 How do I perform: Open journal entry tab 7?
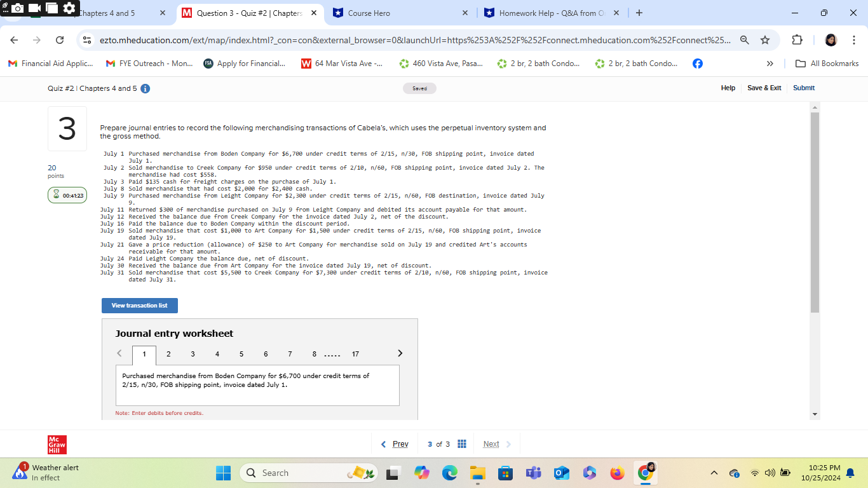pos(290,354)
